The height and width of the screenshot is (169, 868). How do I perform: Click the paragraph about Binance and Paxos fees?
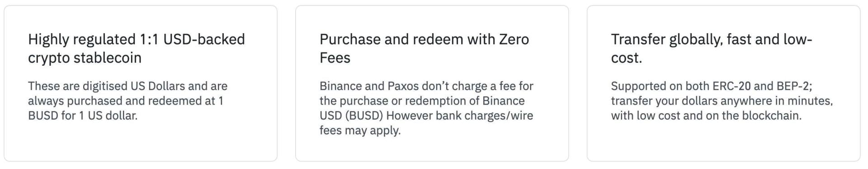point(426,108)
